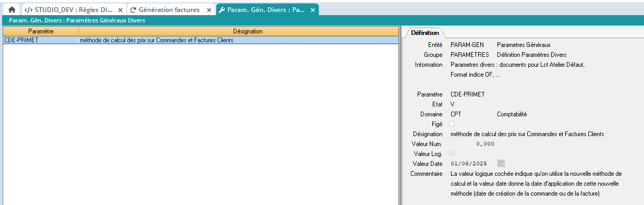Switch to the STUDIO_DEV Règles tab

74,10
